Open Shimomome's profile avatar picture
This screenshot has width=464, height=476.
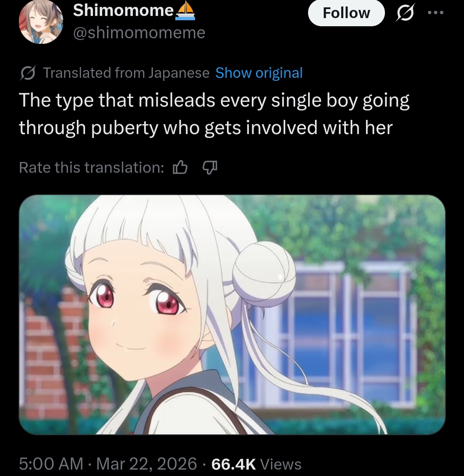(x=41, y=22)
